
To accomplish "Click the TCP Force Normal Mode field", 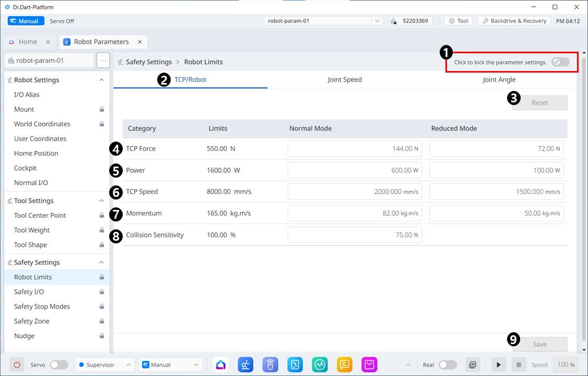I will tap(355, 149).
